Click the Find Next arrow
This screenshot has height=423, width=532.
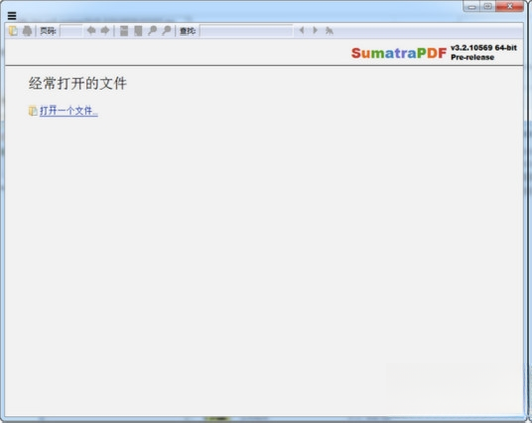[x=315, y=31]
